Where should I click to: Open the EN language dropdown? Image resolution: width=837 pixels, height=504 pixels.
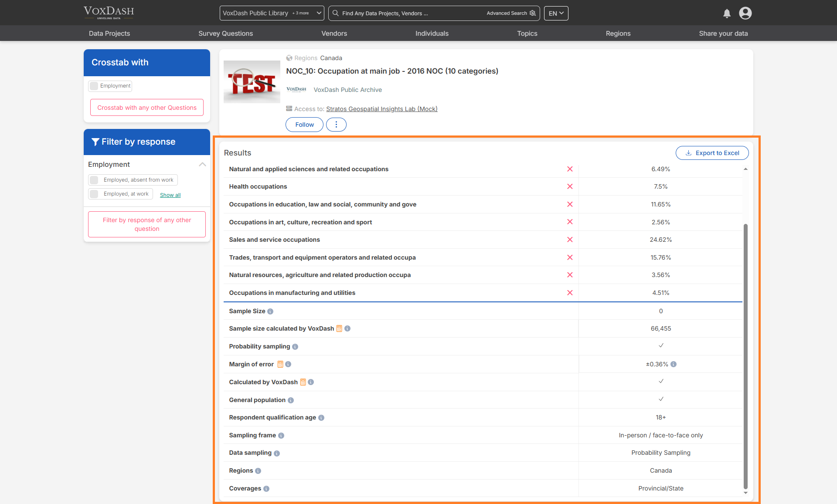[x=556, y=13]
